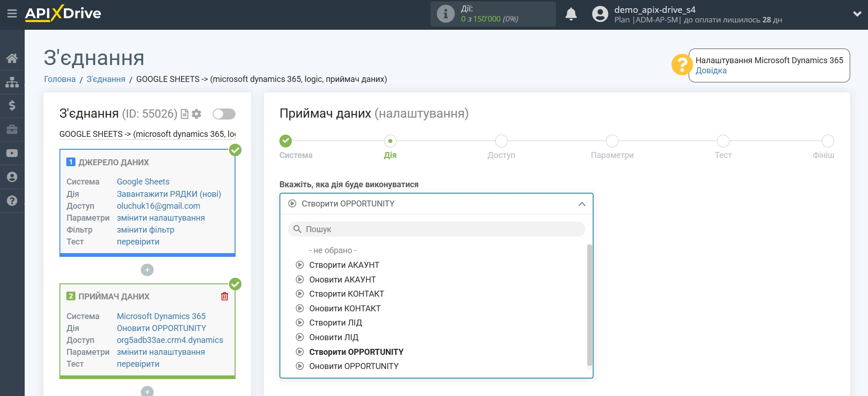Click the connection name field
The width and height of the screenshot is (868, 396).
coord(148,134)
